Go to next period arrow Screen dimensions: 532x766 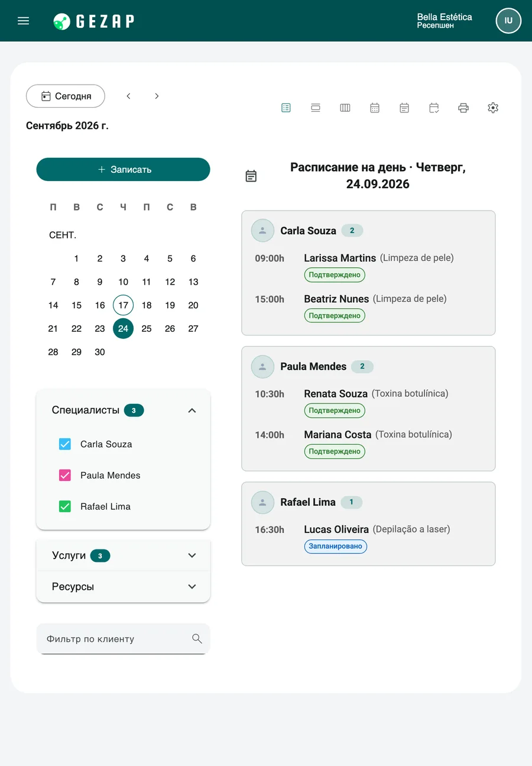[157, 96]
